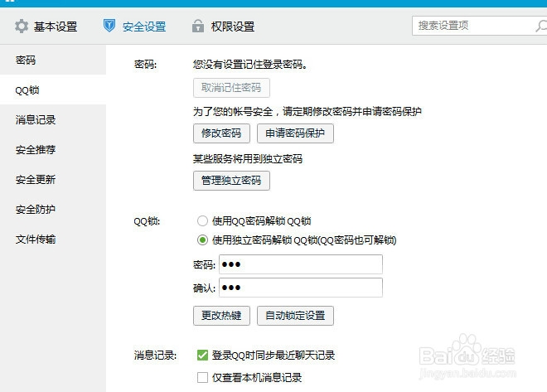Click the 申请密码保护 button

[295, 133]
